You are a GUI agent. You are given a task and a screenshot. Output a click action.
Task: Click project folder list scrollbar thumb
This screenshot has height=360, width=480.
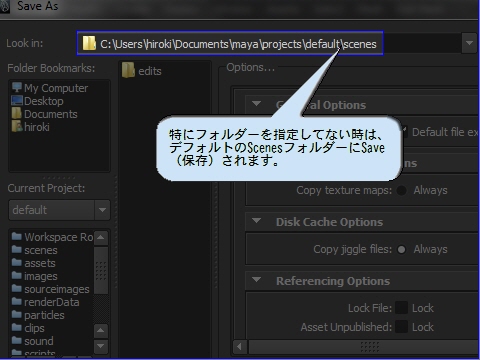[x=101, y=270]
